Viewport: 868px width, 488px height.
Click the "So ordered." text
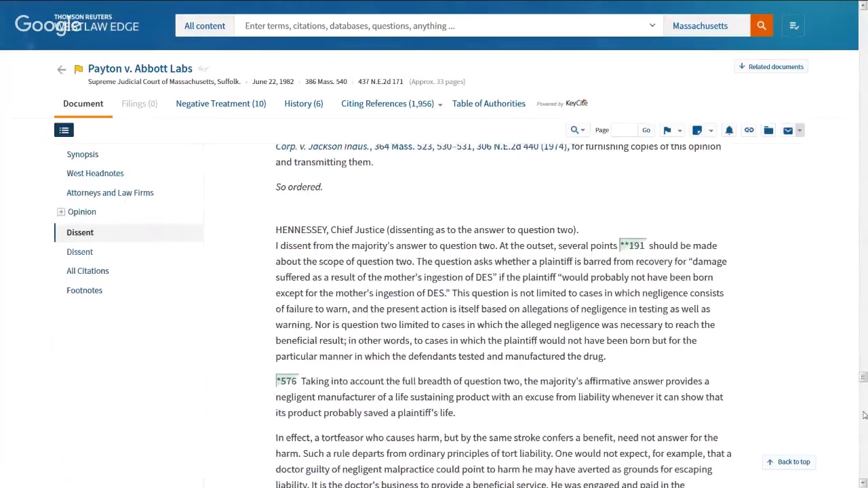click(299, 187)
